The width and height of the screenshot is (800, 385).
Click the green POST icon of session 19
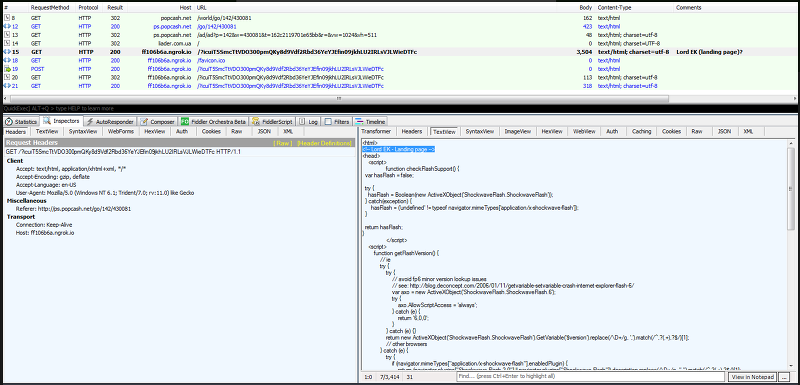[7, 69]
